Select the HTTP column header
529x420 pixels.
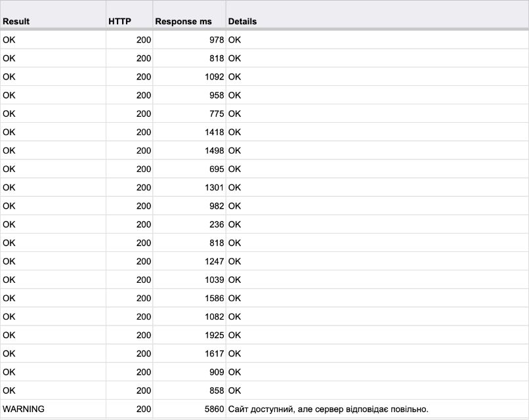coord(129,15)
